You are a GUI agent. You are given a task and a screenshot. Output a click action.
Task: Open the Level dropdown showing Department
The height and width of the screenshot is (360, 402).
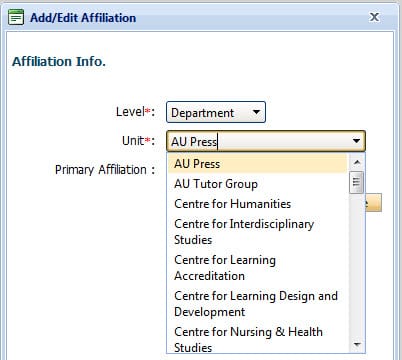216,112
